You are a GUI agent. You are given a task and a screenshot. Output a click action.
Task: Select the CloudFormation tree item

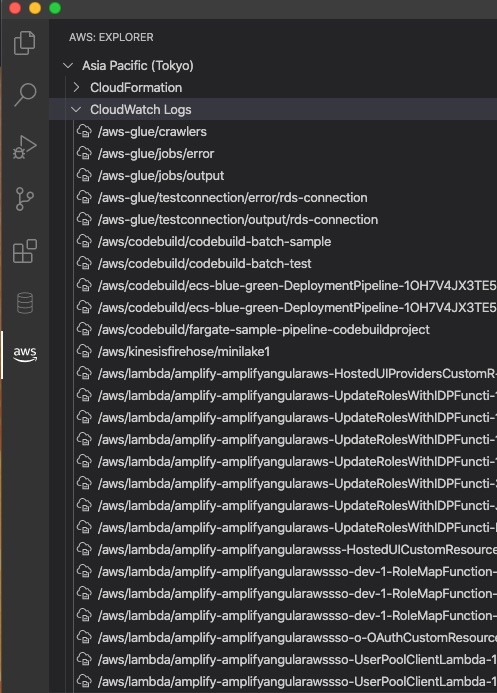pyautogui.click(x=136, y=88)
